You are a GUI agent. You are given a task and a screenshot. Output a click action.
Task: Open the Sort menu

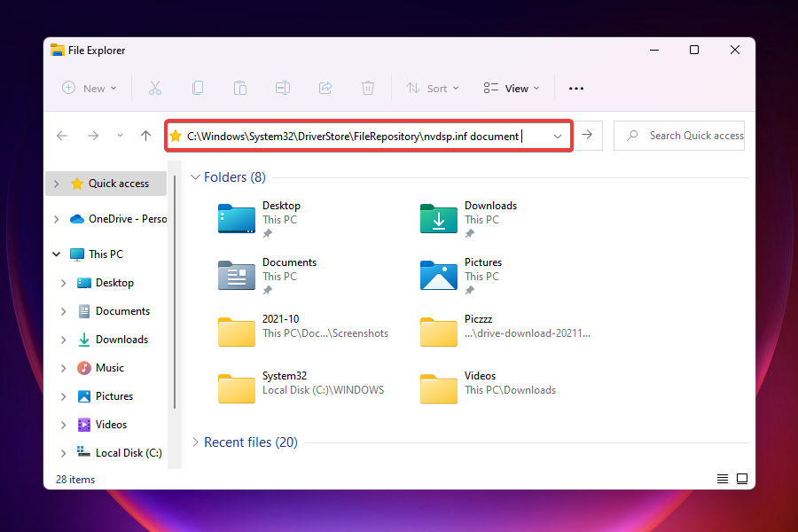coord(433,88)
